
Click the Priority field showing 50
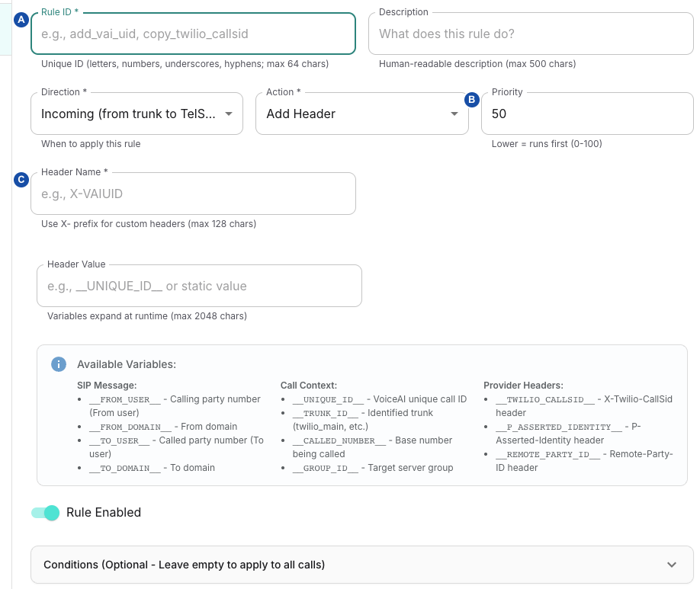pyautogui.click(x=587, y=114)
